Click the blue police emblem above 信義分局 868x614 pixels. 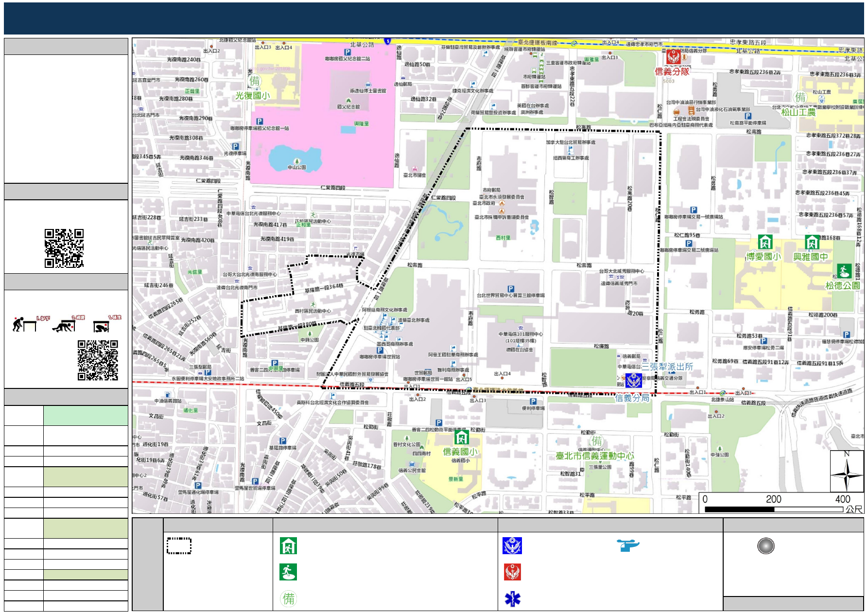pos(634,380)
